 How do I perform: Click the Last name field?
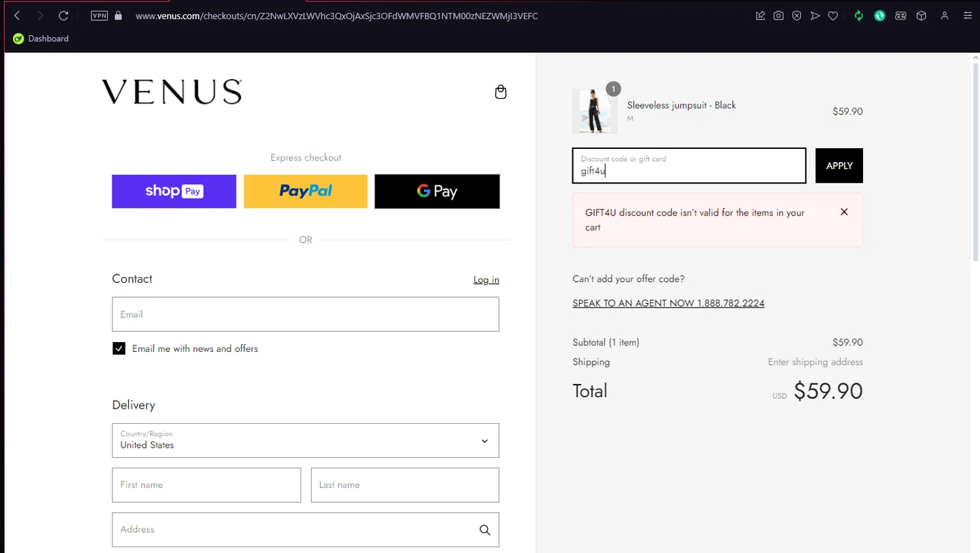405,485
